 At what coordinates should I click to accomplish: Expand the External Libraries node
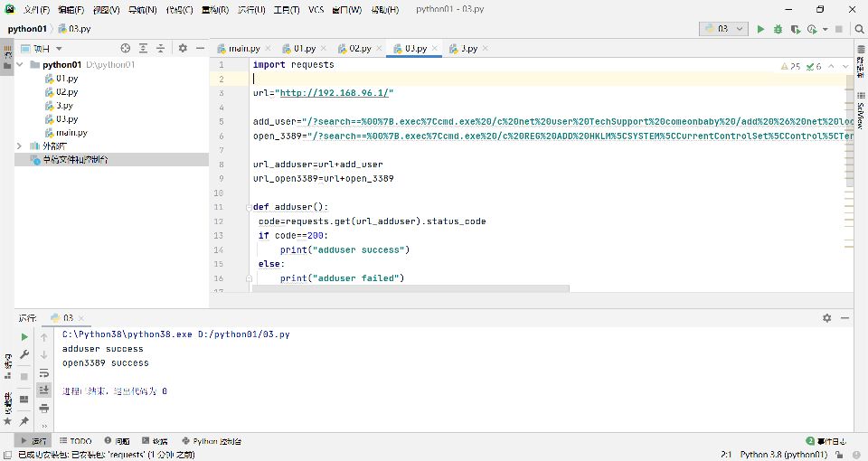(20, 146)
